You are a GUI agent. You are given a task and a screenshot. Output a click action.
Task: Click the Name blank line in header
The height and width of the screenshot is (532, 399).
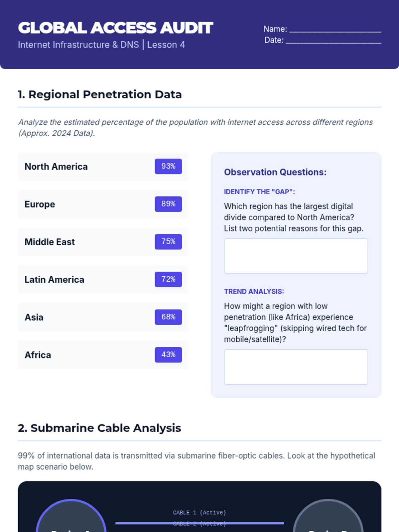[335, 29]
